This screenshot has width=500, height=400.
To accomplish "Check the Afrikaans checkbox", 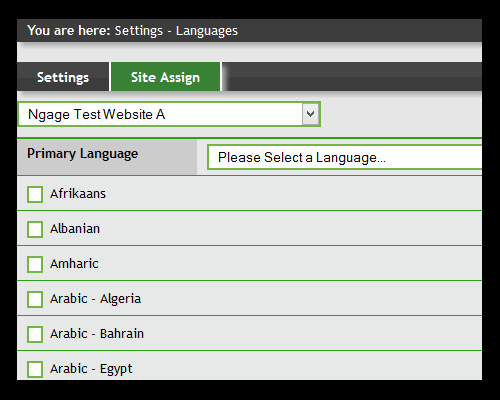I will point(35,194).
